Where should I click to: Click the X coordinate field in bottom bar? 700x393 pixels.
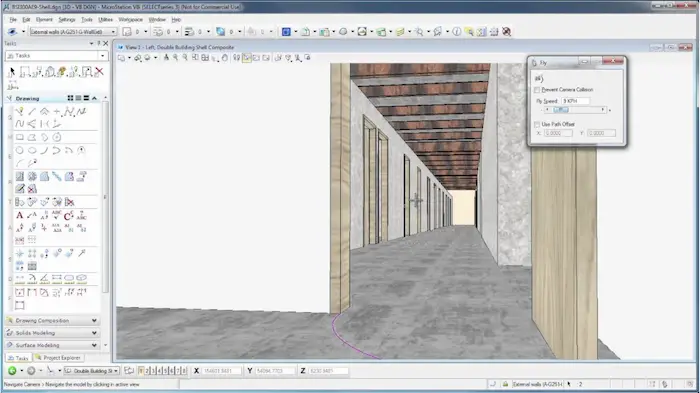click(x=221, y=371)
